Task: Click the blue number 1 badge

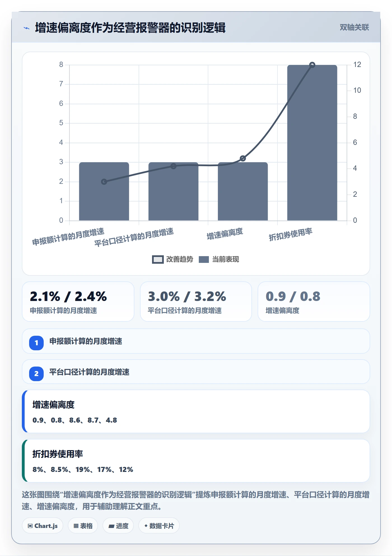Action: point(36,343)
